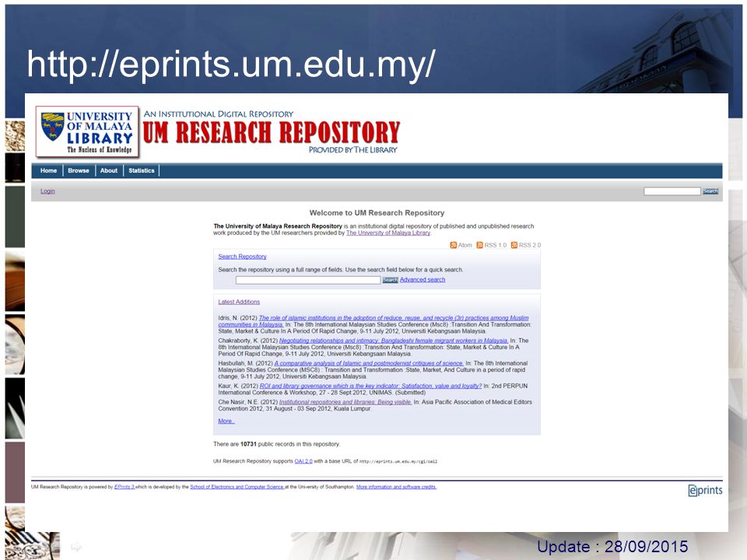Click the repository search input box
This screenshot has height=560, width=747.
click(308, 280)
